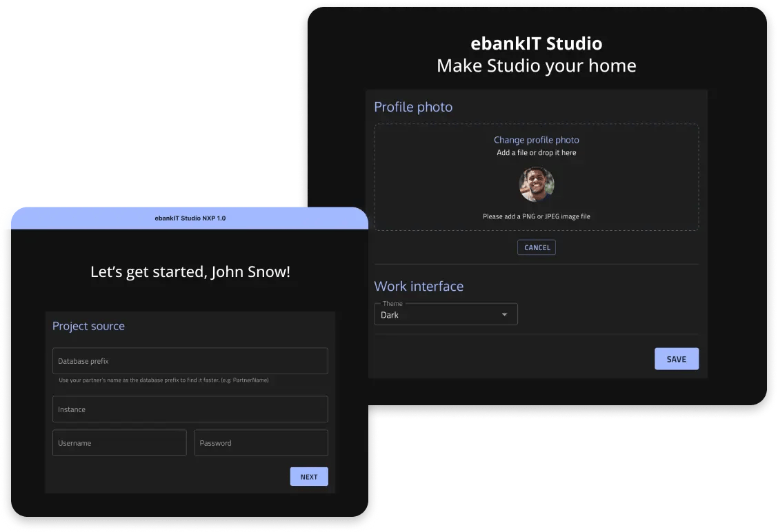The image size is (778, 532).
Task: Click the Username input field
Action: 119,442
